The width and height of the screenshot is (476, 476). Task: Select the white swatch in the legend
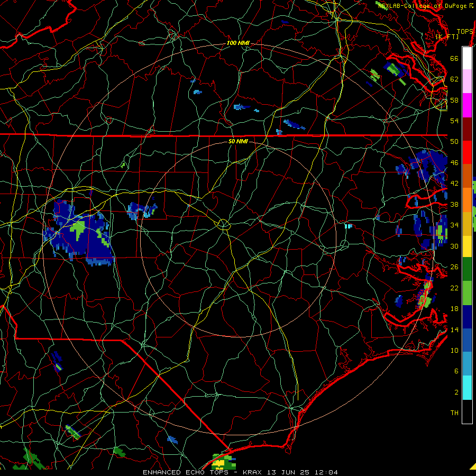click(467, 58)
